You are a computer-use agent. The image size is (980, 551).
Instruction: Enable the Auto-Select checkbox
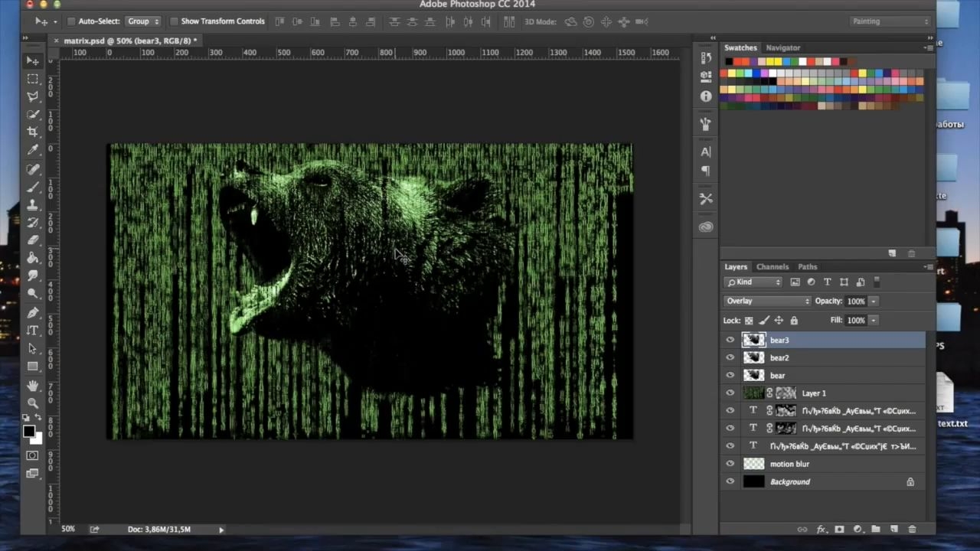coord(71,21)
